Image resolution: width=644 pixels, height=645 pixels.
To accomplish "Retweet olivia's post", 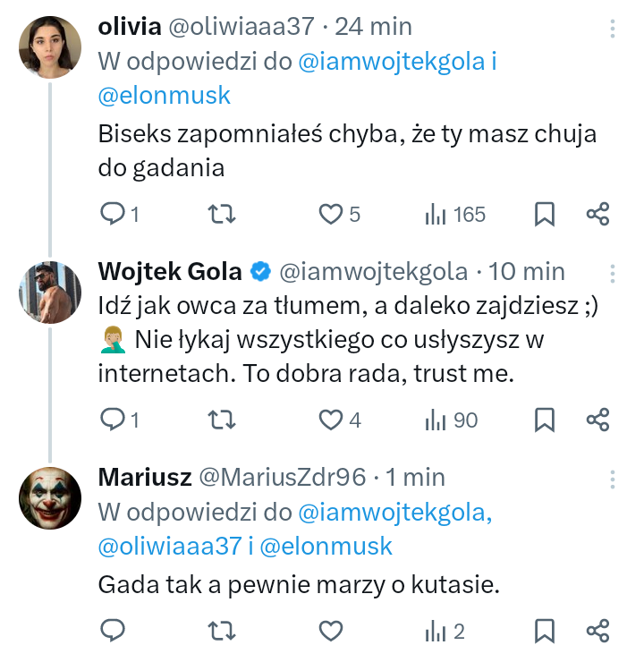I will pyautogui.click(x=221, y=214).
